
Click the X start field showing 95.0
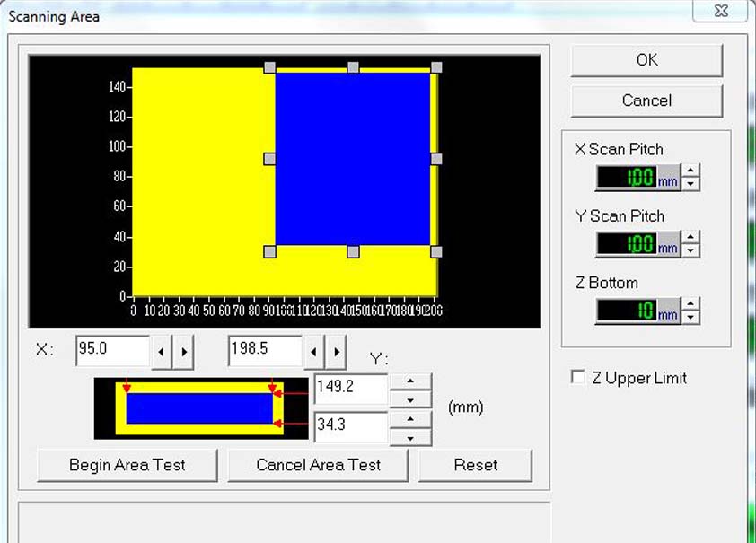(113, 351)
